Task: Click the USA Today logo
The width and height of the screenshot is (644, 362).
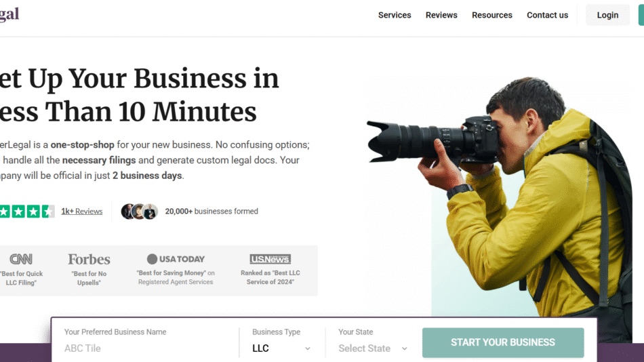Action: coord(176,259)
